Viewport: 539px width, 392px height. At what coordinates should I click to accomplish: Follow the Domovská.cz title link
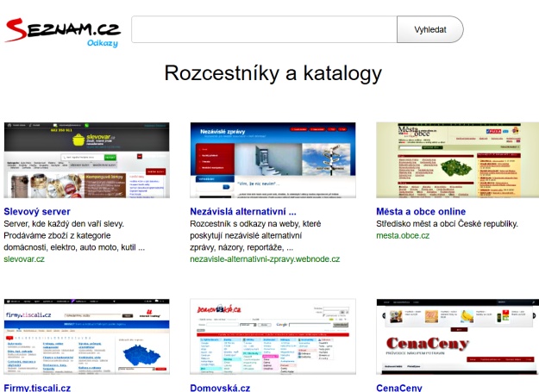point(220,388)
